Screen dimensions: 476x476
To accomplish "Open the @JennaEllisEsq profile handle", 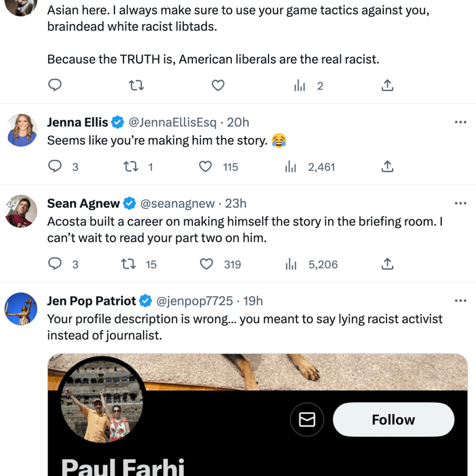I will (172, 122).
